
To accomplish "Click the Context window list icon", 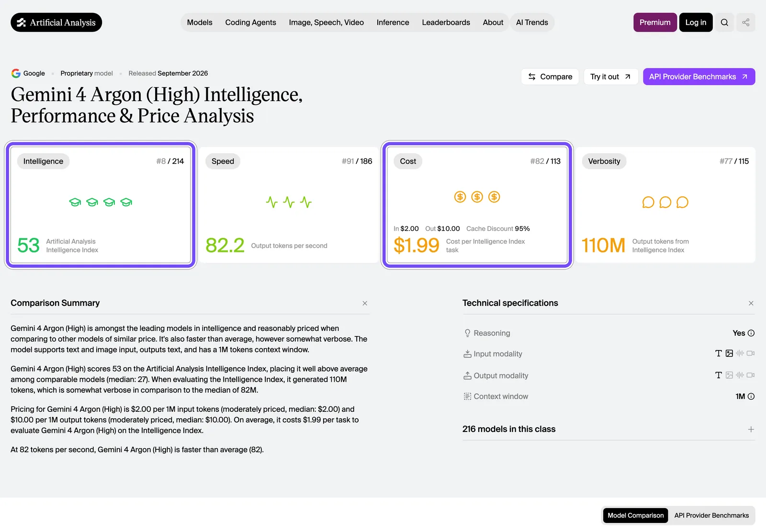I will (x=467, y=396).
